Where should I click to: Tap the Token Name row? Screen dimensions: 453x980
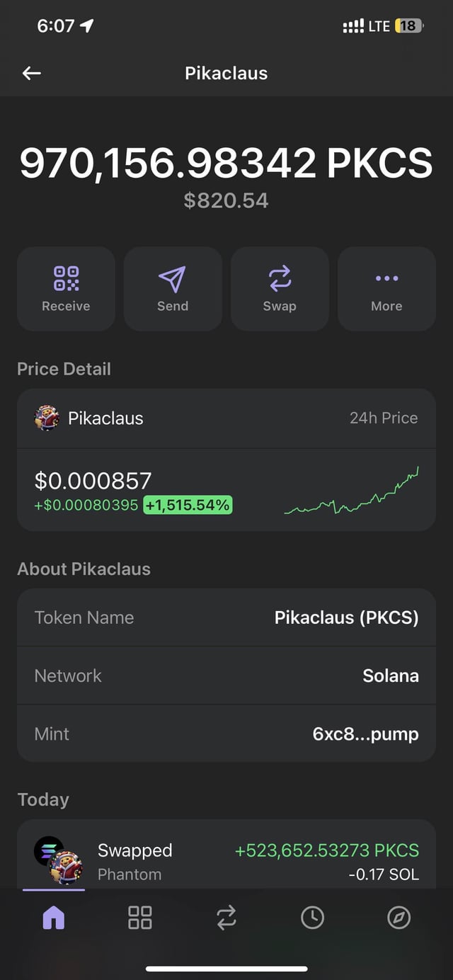click(226, 617)
